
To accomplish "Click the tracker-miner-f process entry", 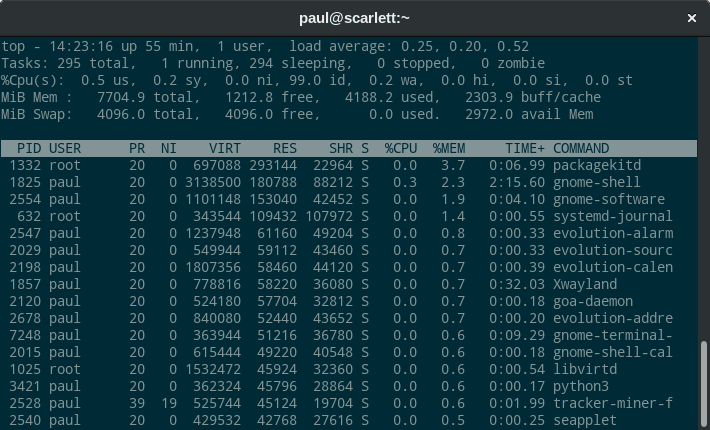I will click(612, 403).
